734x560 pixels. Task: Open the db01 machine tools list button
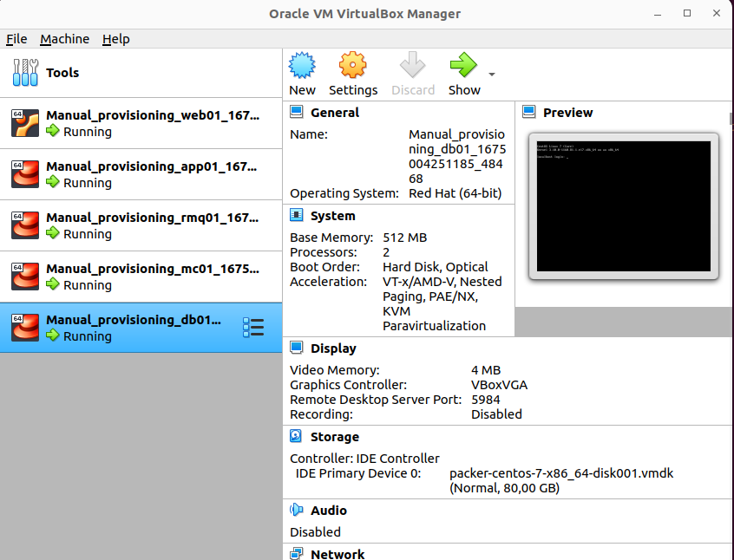pos(253,328)
